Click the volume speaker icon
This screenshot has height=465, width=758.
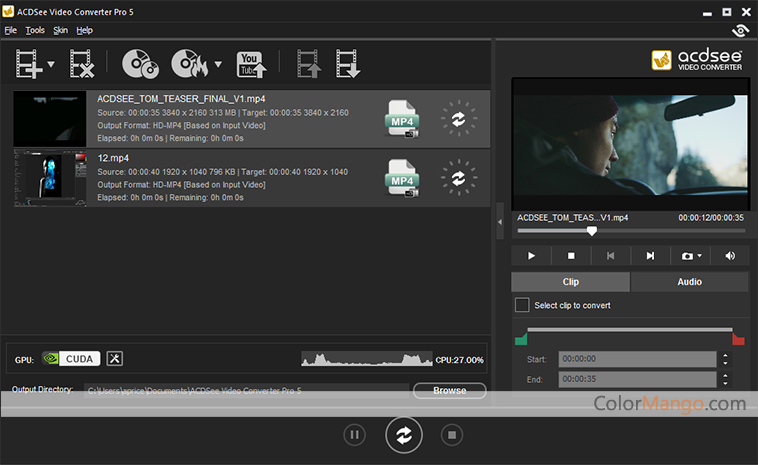point(730,256)
